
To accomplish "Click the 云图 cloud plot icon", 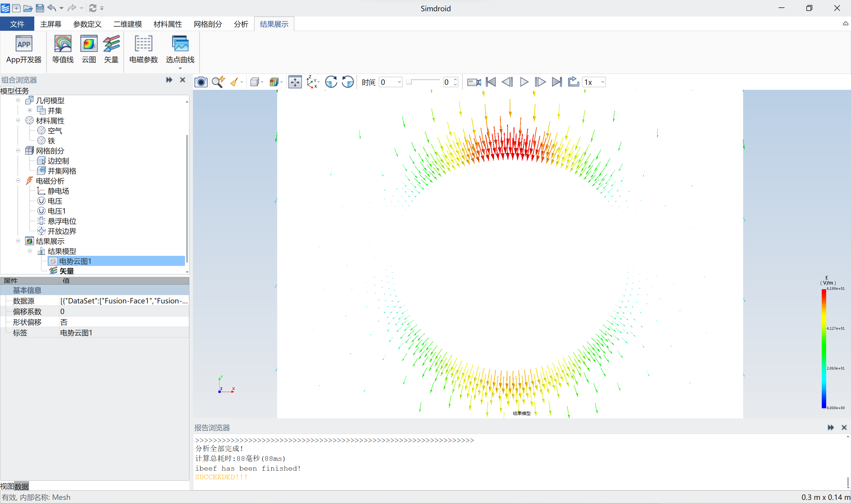I will (89, 50).
